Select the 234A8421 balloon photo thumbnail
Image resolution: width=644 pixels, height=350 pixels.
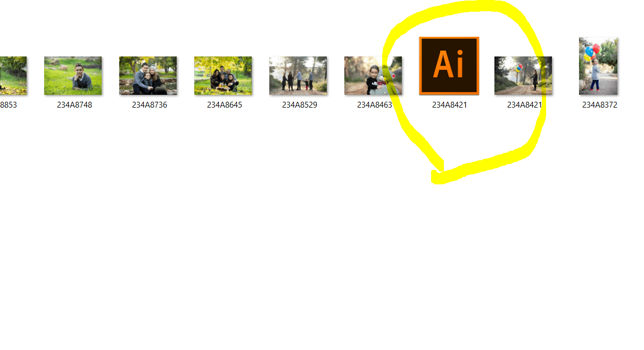(x=523, y=76)
